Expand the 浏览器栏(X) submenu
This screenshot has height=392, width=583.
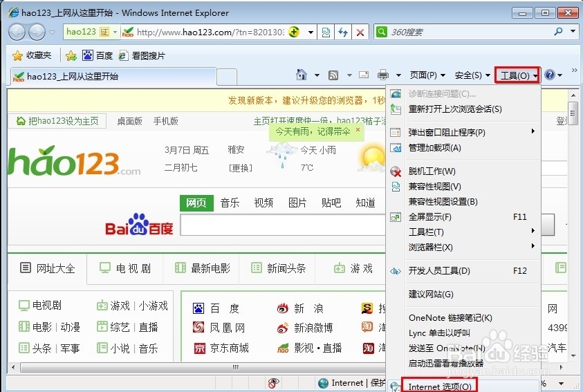(533, 246)
